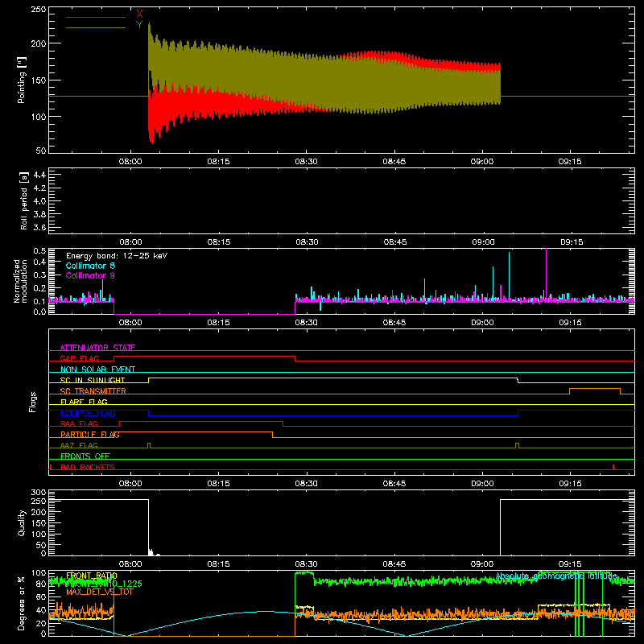
Task: Click the BAD_PACKETS spike near 09:22
Action: coord(613,467)
